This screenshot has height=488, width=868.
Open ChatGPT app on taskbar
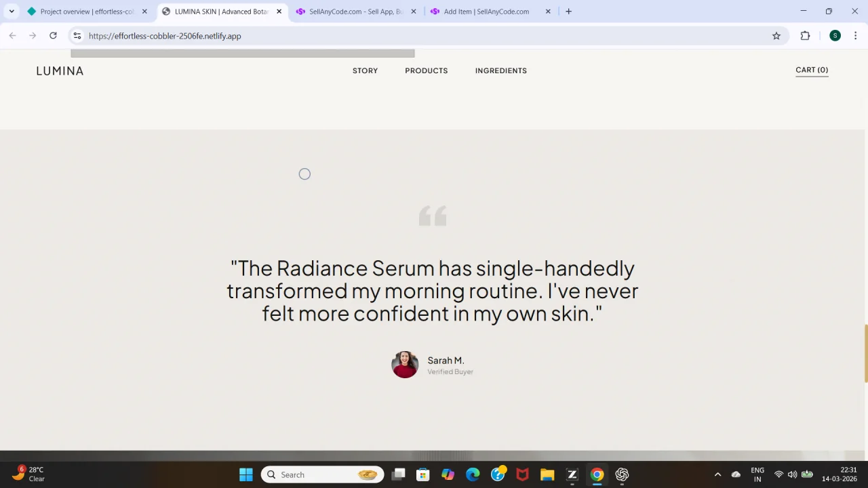click(622, 474)
